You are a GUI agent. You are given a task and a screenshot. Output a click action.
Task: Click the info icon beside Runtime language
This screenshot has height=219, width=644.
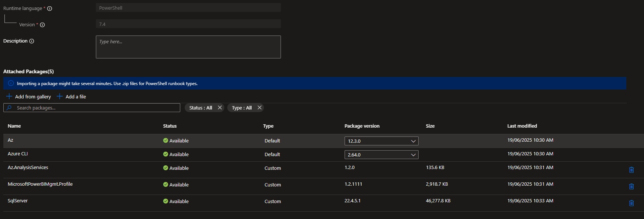point(50,9)
